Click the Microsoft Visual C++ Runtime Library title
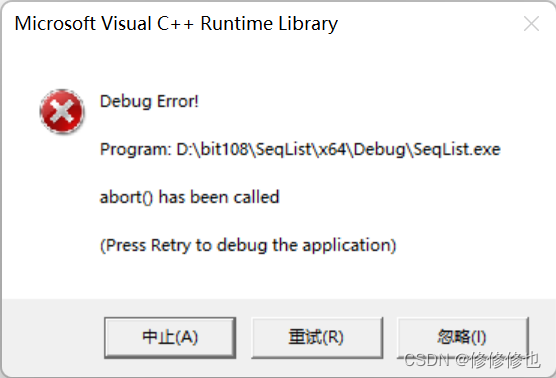556x378 pixels. 176,24
